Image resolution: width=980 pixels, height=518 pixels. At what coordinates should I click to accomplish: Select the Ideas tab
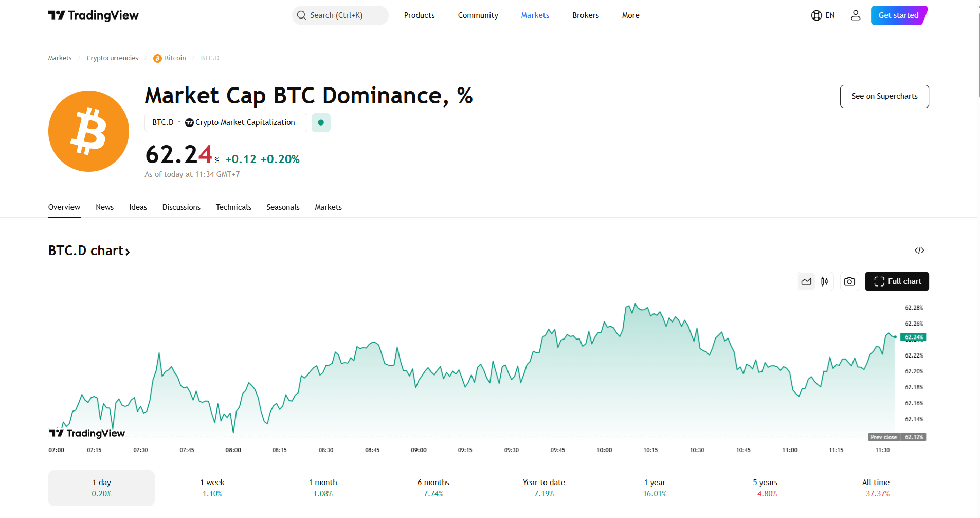(138, 207)
